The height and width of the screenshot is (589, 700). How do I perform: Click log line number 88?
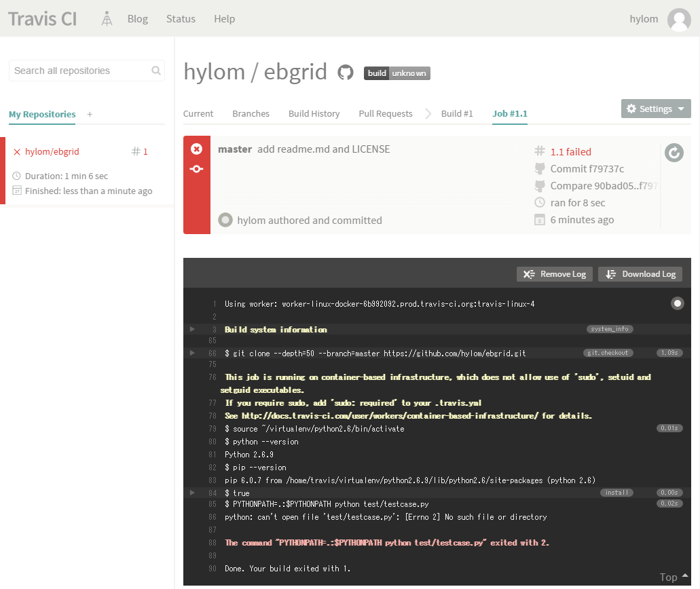point(213,543)
